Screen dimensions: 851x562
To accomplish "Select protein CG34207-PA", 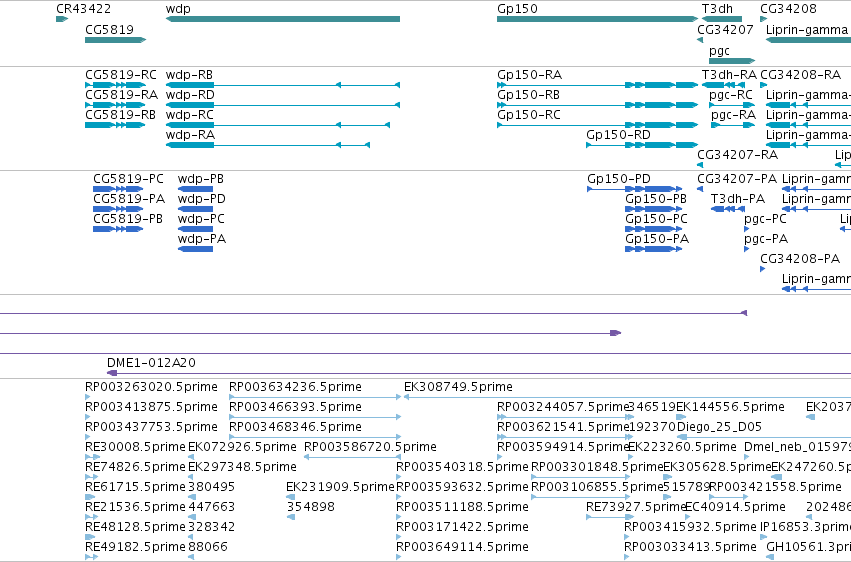I will (x=700, y=189).
